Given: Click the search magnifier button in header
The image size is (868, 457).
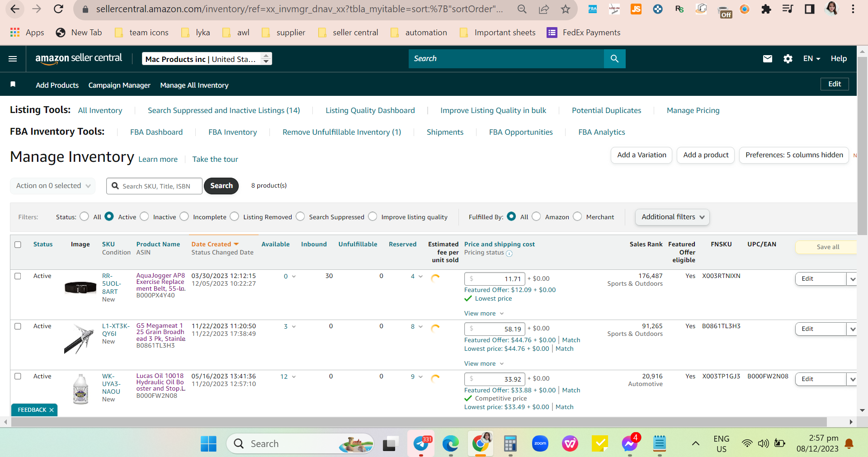Looking at the screenshot, I should 614,59.
